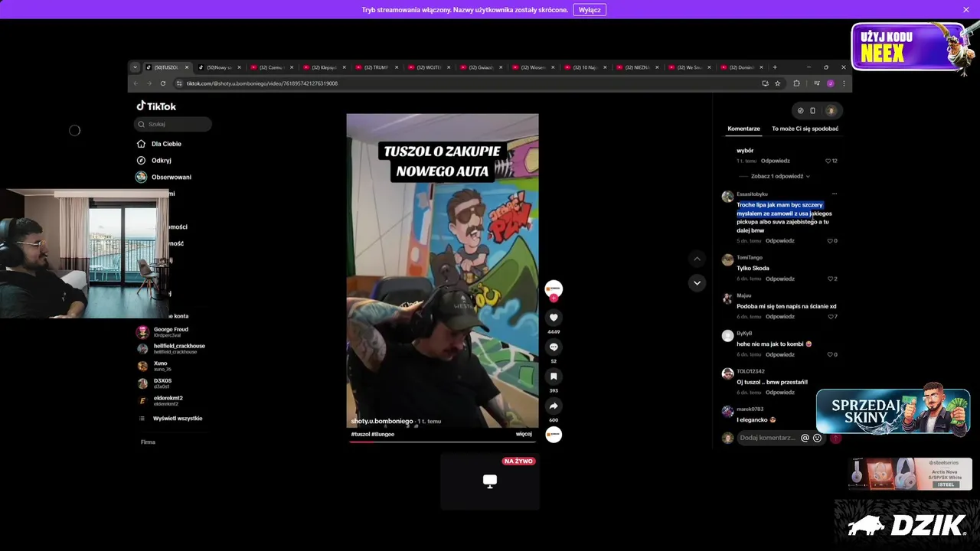Like the Tylko Skoda comment
The height and width of the screenshot is (551, 980).
[x=830, y=279]
